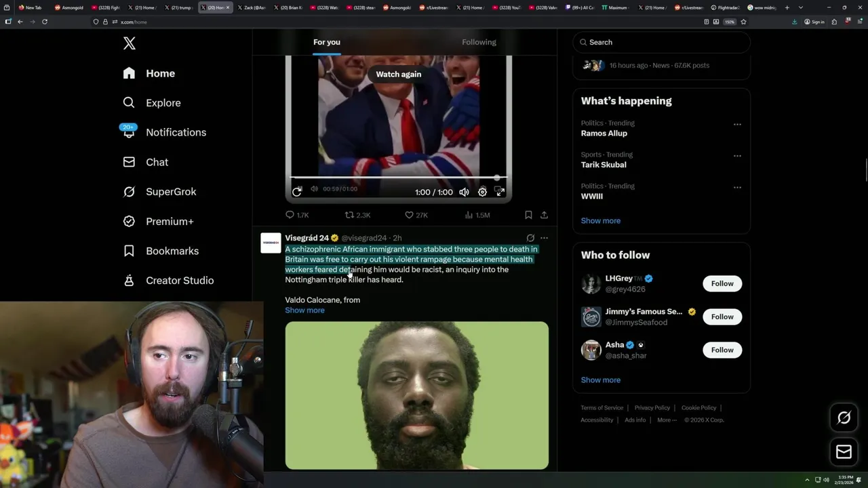Open the mugshot image in the post
The height and width of the screenshot is (488, 868).
tap(416, 395)
